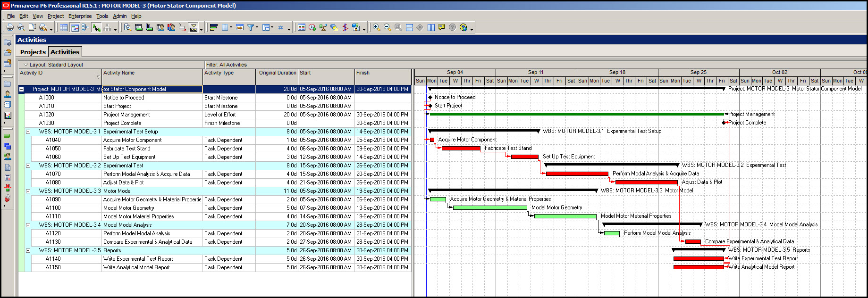
Task: Click the Trace Logic toolbar icon
Action: 182,27
